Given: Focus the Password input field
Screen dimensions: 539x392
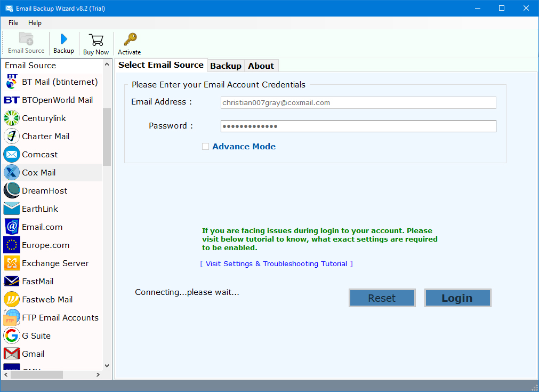Looking at the screenshot, I should 358,126.
